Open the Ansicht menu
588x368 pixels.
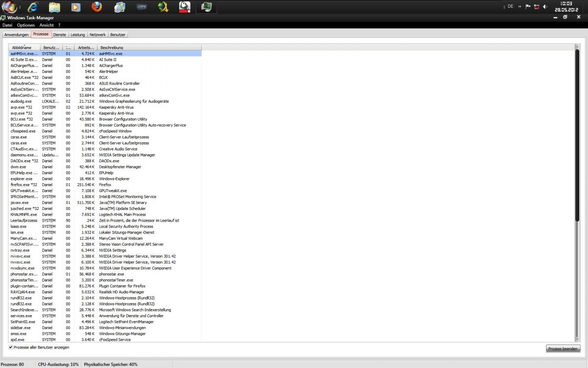47,25
